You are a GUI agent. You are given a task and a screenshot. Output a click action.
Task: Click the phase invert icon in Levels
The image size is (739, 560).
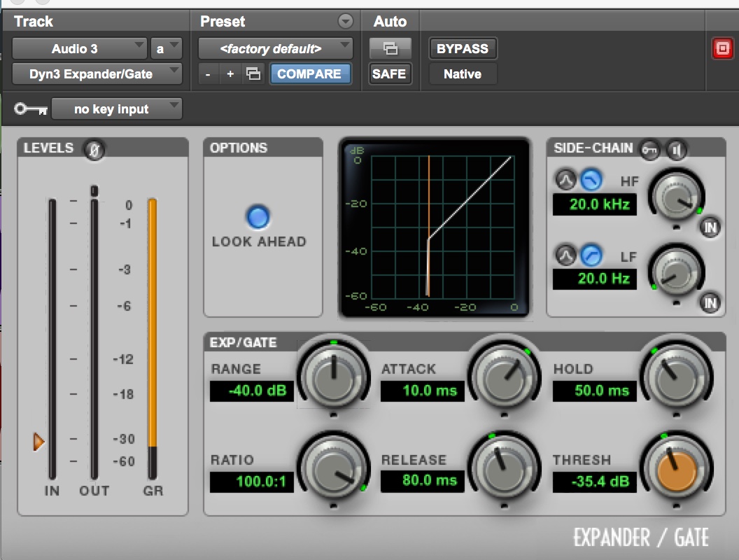[94, 149]
